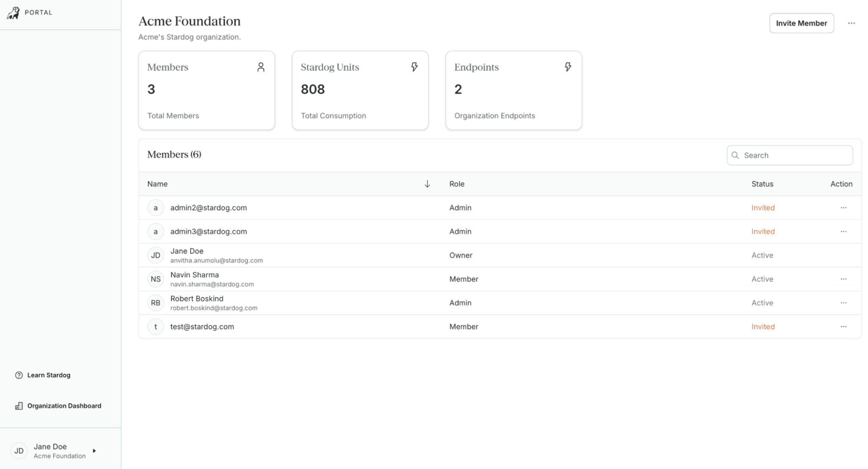
Task: Open the Endpoints summary card
Action: coord(514,90)
